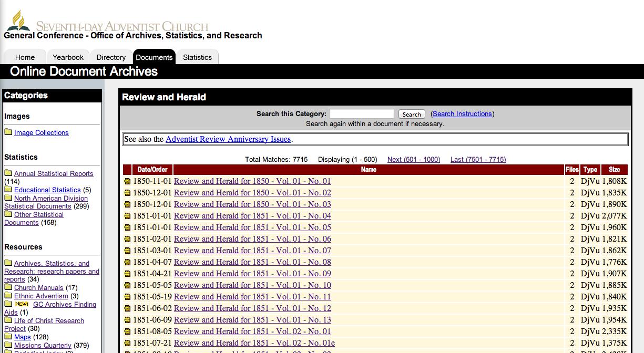Click the folder icon beside Educational Statistics
This screenshot has height=353, width=644.
pyautogui.click(x=8, y=189)
